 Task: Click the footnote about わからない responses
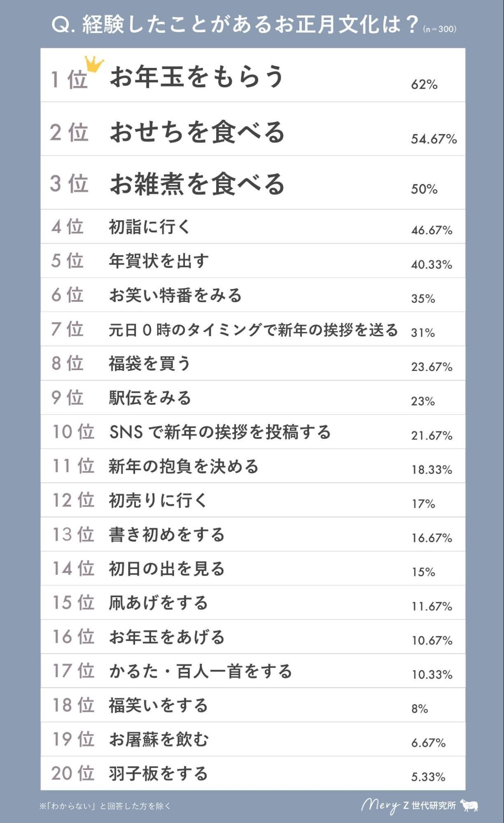[105, 806]
